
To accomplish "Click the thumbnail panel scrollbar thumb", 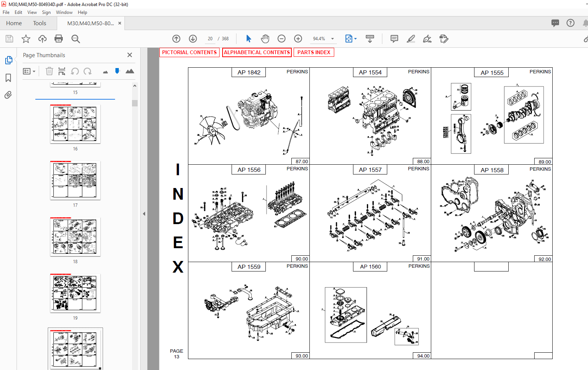I will click(135, 103).
